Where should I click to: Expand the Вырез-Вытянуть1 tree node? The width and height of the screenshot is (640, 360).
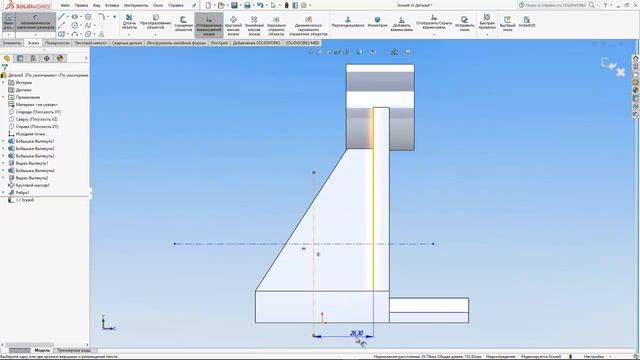(4, 163)
